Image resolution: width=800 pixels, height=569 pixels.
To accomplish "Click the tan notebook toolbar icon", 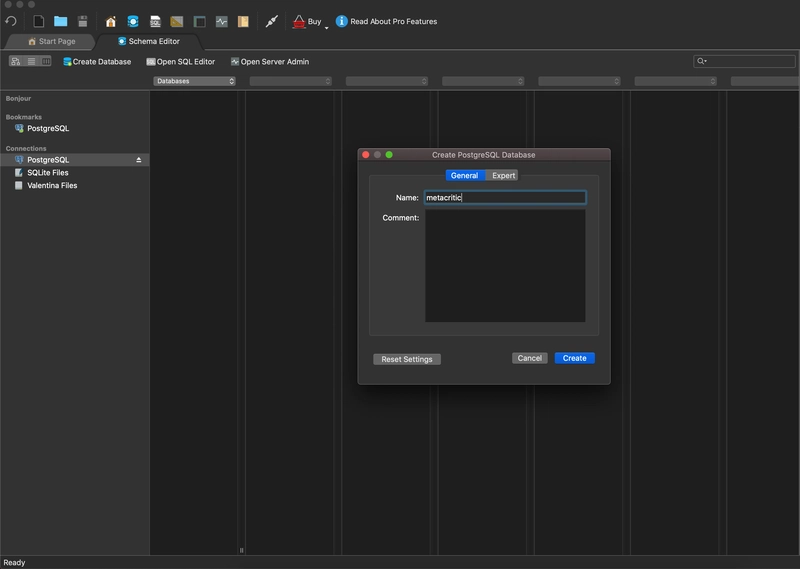I will click(x=243, y=21).
